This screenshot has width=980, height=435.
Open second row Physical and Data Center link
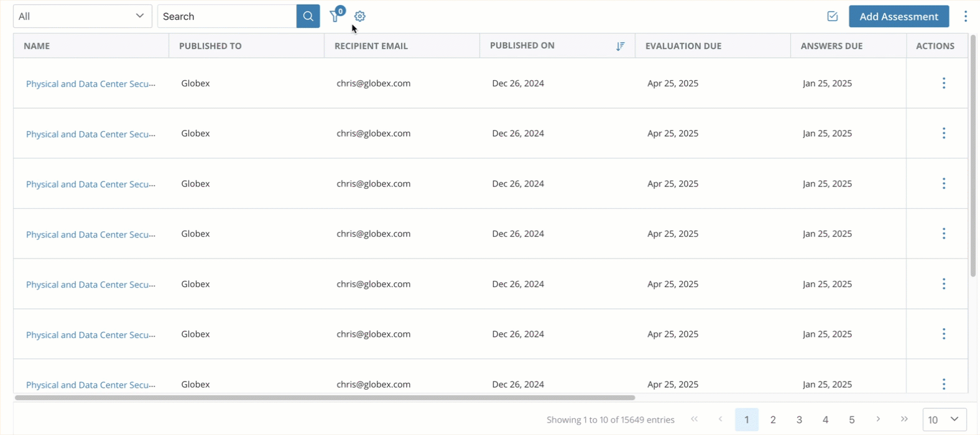(91, 134)
